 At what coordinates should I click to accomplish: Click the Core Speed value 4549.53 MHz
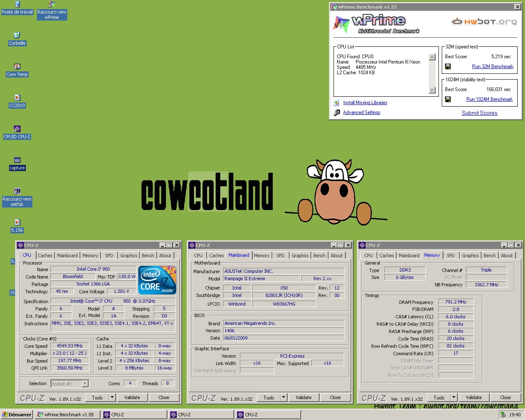(70, 346)
